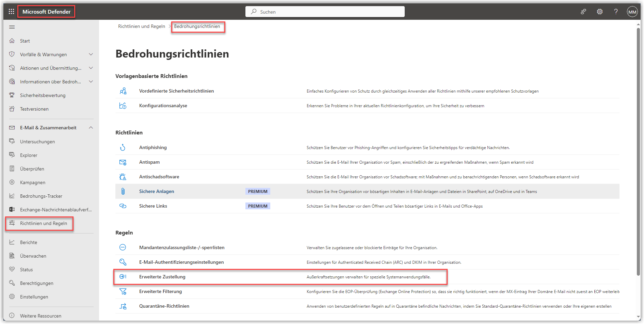Click the Untersuchungen icon in sidebar
The width and height of the screenshot is (644, 324).
pos(12,142)
